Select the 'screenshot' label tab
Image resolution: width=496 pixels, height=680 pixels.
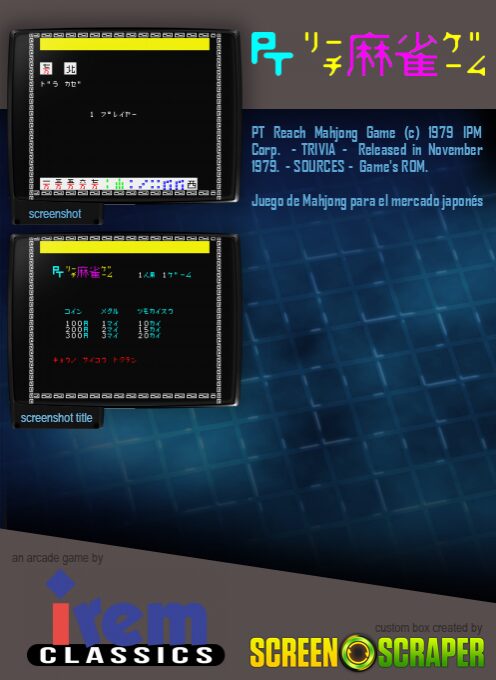coord(55,214)
